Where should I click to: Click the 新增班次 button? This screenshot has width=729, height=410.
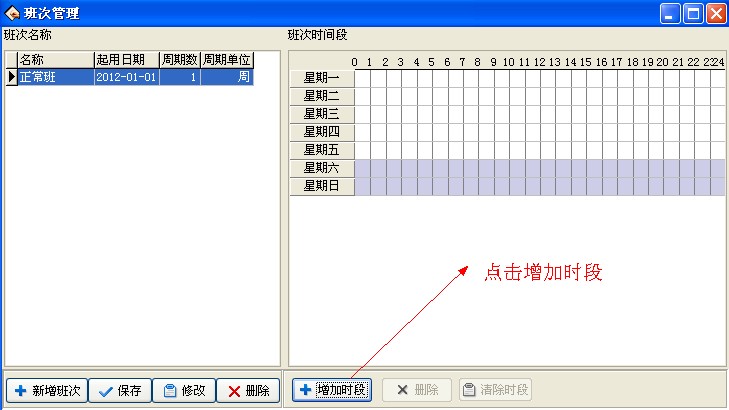tap(47, 390)
